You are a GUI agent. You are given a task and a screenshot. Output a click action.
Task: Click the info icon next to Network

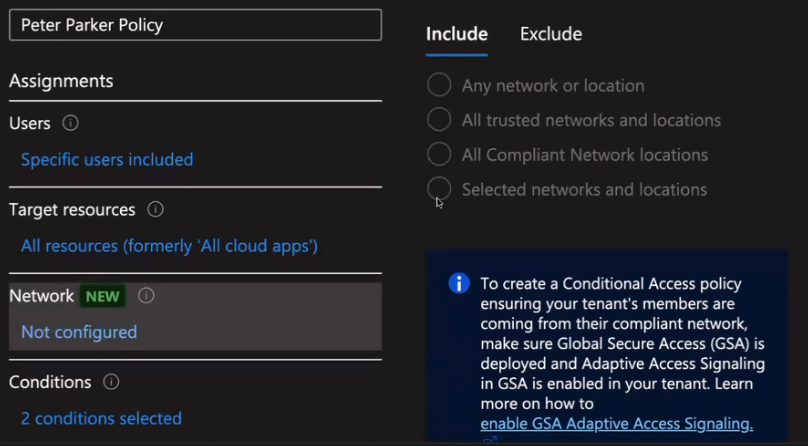point(146,296)
